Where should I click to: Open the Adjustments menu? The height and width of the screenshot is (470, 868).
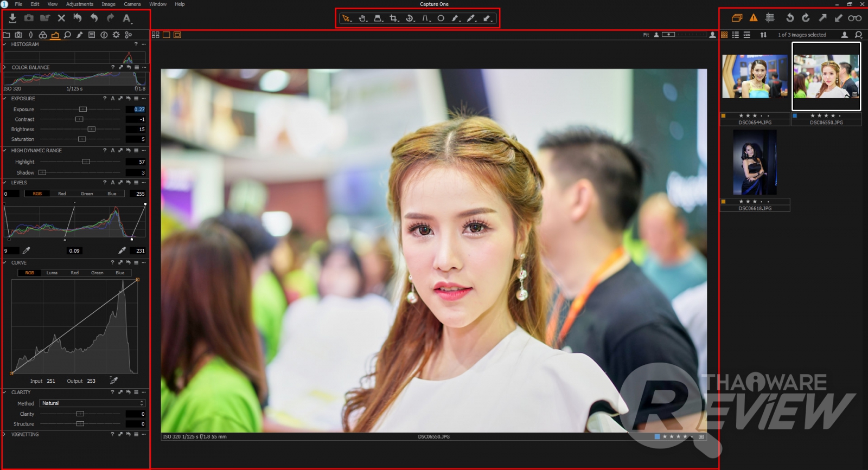80,4
